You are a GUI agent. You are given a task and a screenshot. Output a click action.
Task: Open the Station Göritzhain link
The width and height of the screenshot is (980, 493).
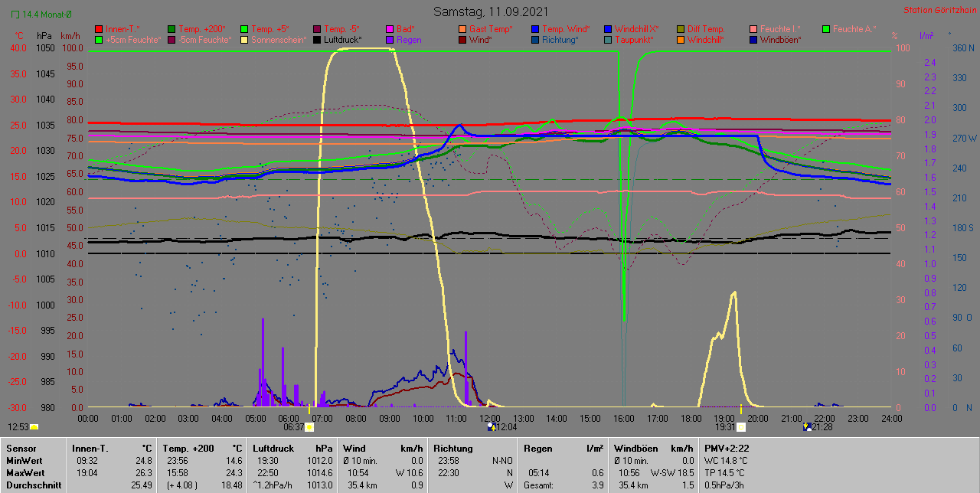coord(937,11)
